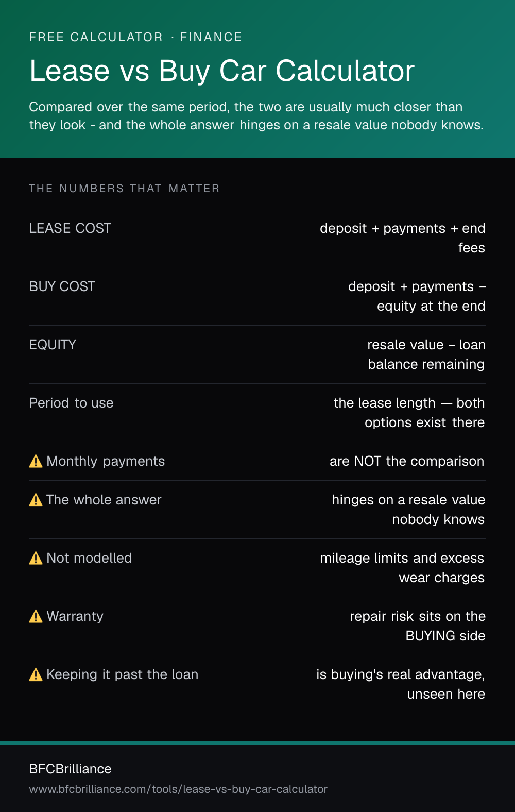Click the 'are NOT the comparison' text

(407, 461)
